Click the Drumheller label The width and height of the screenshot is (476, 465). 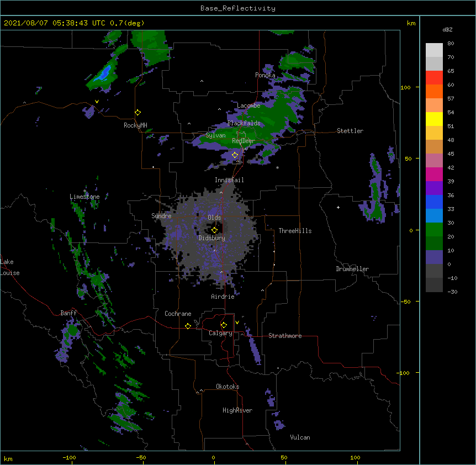point(352,269)
